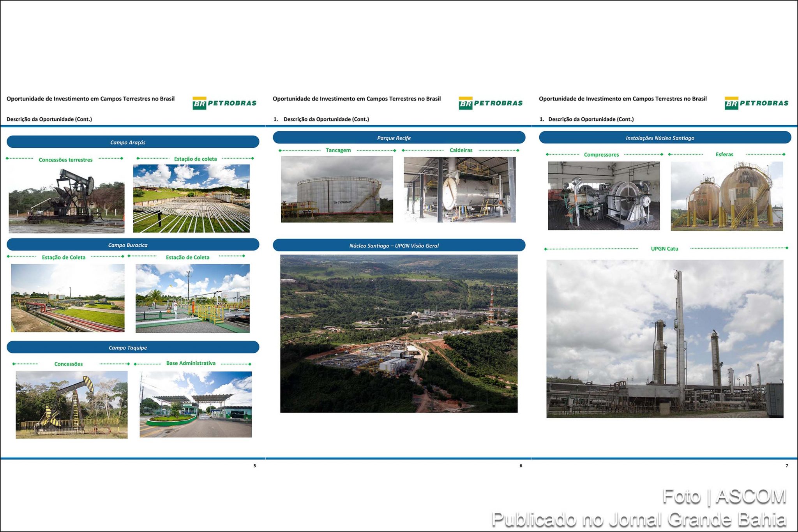Viewport: 798px width, 532px height.
Task: Click the Petrobras logo on page 5
Action: (x=224, y=103)
